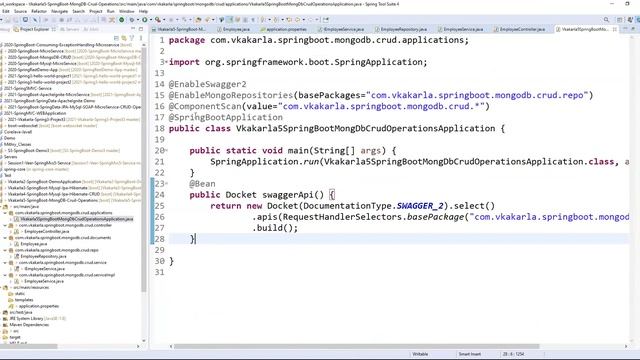Open the Debug launch dropdown arrow
The height and width of the screenshot is (360, 640).
pos(138,20)
